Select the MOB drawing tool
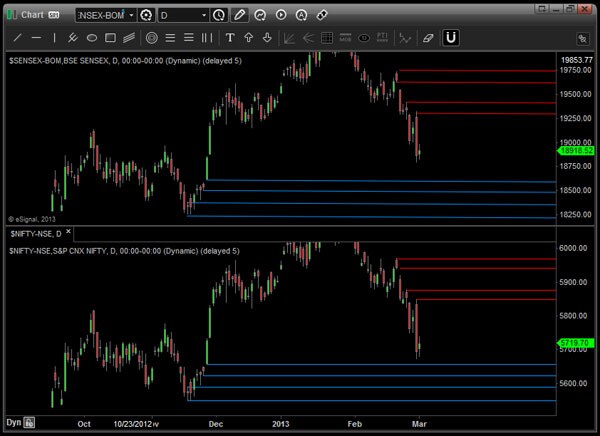600x436 pixels. tap(345, 38)
